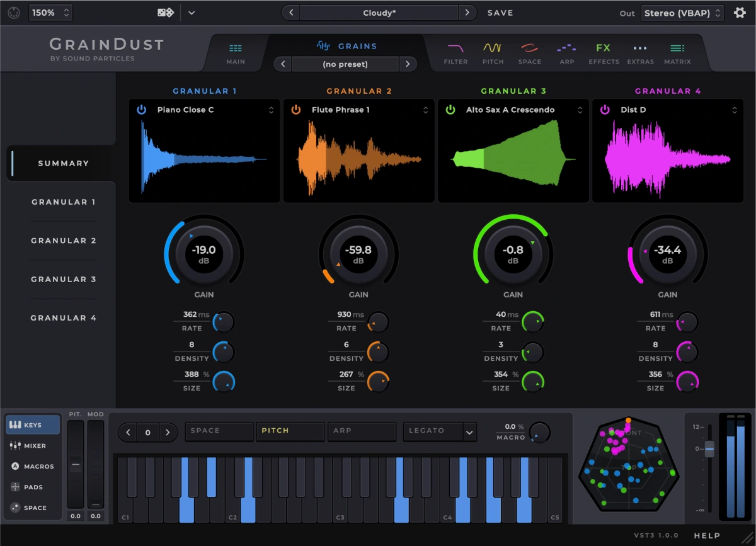This screenshot has width=756, height=546.
Task: Switch to the Main tab
Action: pyautogui.click(x=235, y=52)
